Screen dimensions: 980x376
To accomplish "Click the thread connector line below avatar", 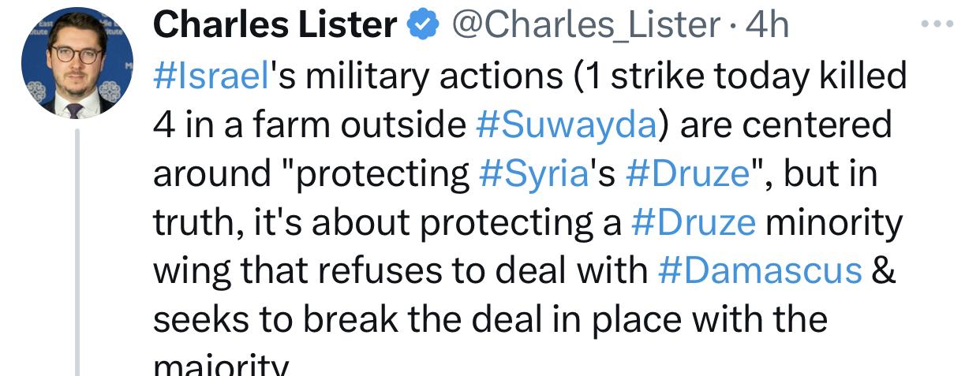I will [x=77, y=252].
